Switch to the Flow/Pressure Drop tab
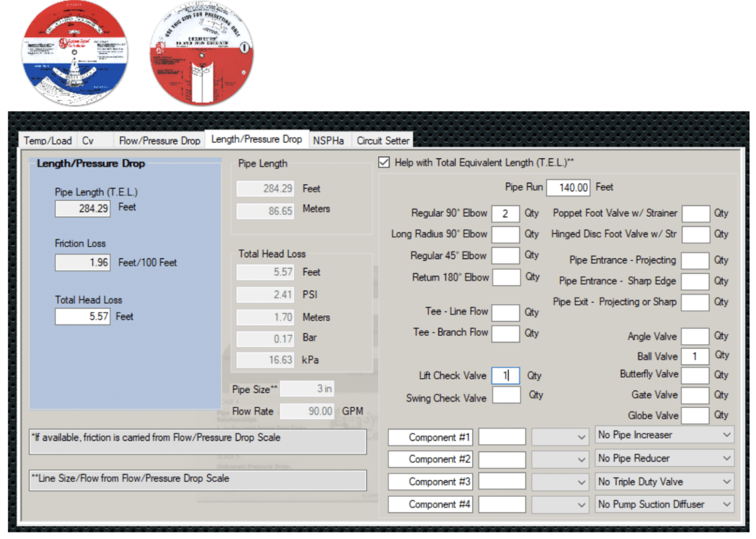The image size is (756, 539). pyautogui.click(x=159, y=140)
